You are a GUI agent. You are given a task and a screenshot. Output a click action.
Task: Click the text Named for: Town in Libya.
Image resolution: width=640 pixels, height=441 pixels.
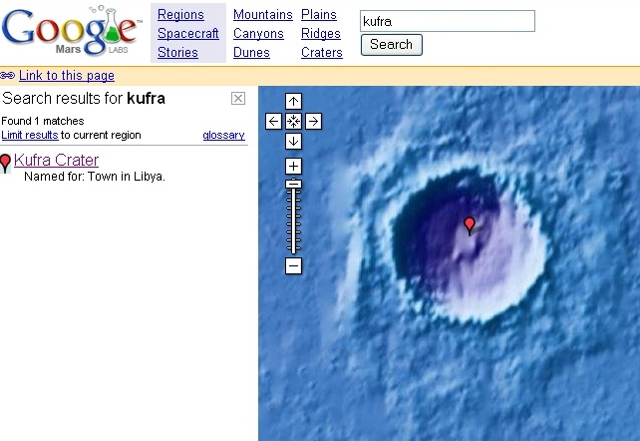[x=95, y=176]
